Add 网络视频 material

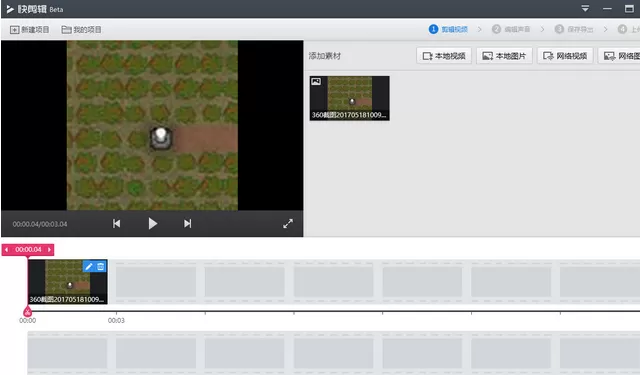pos(565,56)
